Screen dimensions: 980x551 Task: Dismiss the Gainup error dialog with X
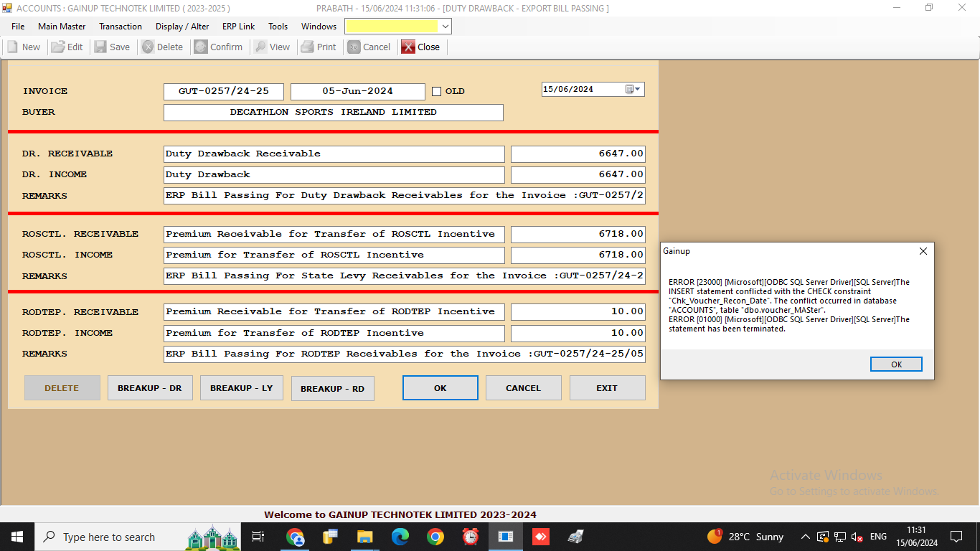point(923,252)
